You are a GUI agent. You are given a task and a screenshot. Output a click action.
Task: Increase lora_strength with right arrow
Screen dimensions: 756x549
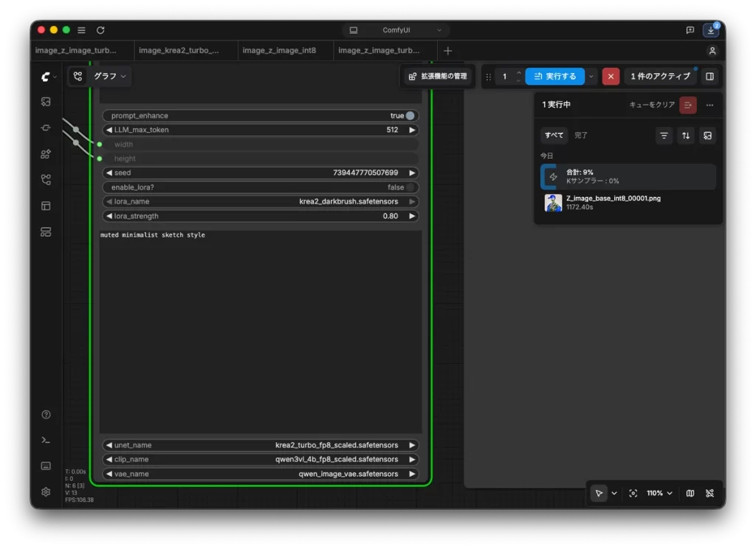pyautogui.click(x=412, y=216)
